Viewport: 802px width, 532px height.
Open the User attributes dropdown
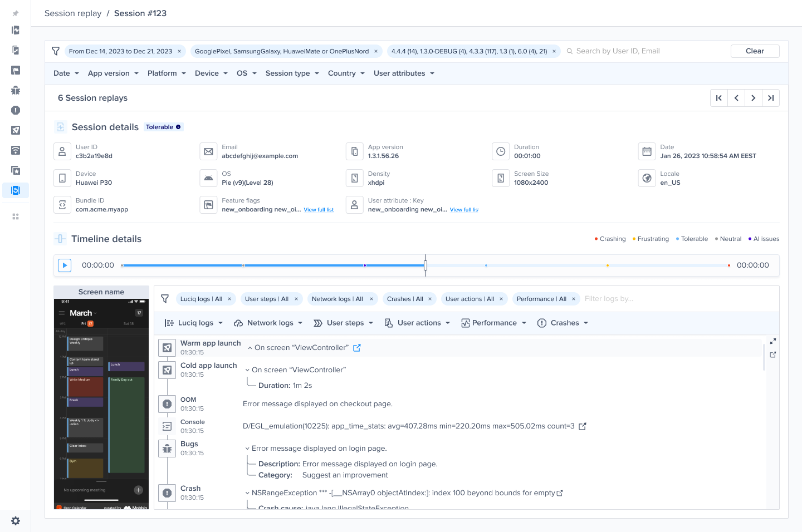point(404,73)
